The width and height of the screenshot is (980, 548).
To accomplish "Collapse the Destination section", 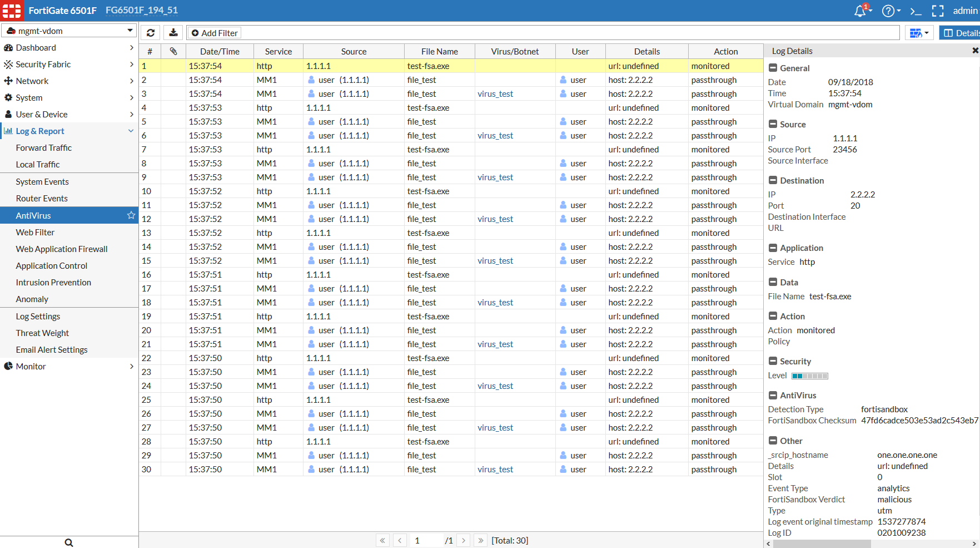I will (773, 180).
